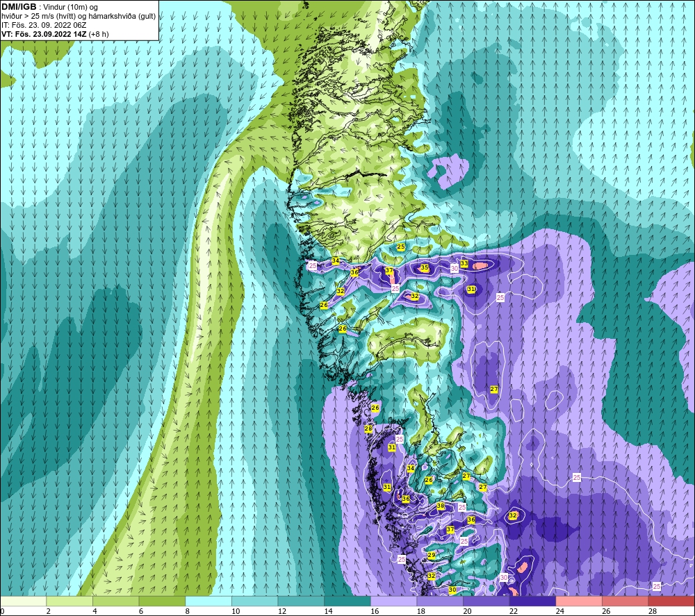The image size is (695, 616).
Task: Click the 24–26 m/s pink legend segment
Action: pyautogui.click(x=579, y=601)
